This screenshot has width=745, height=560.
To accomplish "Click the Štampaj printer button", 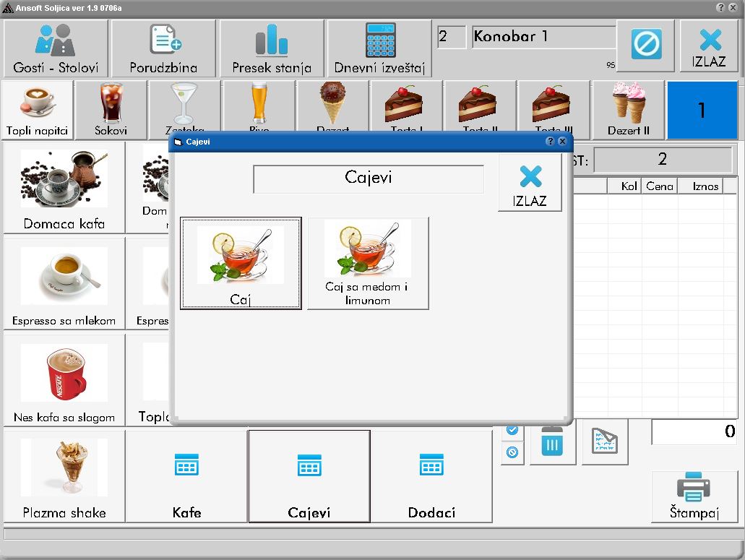I will pos(694,496).
